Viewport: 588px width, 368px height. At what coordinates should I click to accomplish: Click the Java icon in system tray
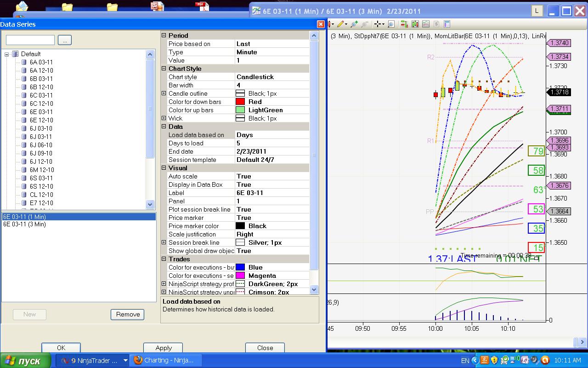pos(484,360)
